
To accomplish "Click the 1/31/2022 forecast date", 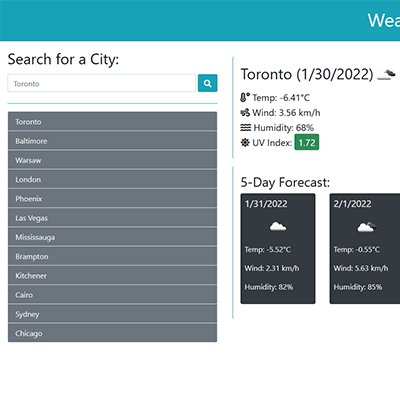I will [266, 204].
